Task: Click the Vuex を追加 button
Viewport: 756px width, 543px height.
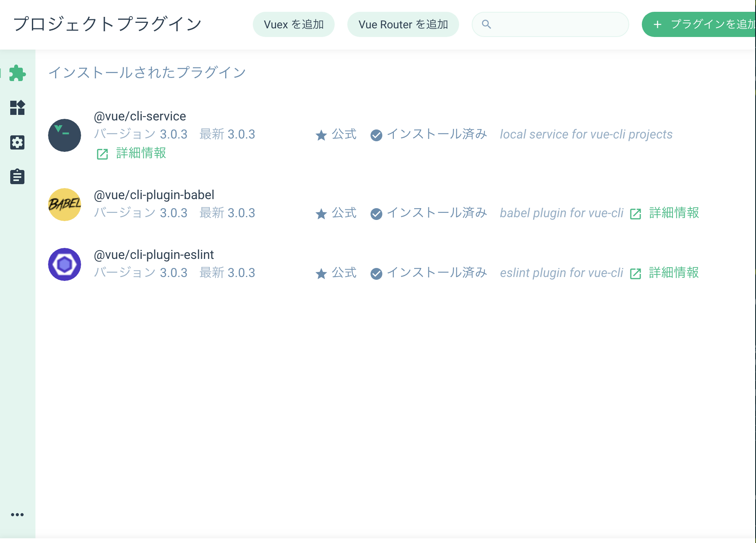Action: [294, 24]
